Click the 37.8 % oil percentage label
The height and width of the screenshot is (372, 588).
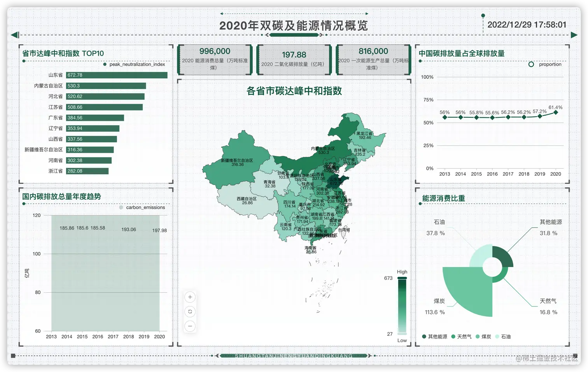pos(436,233)
